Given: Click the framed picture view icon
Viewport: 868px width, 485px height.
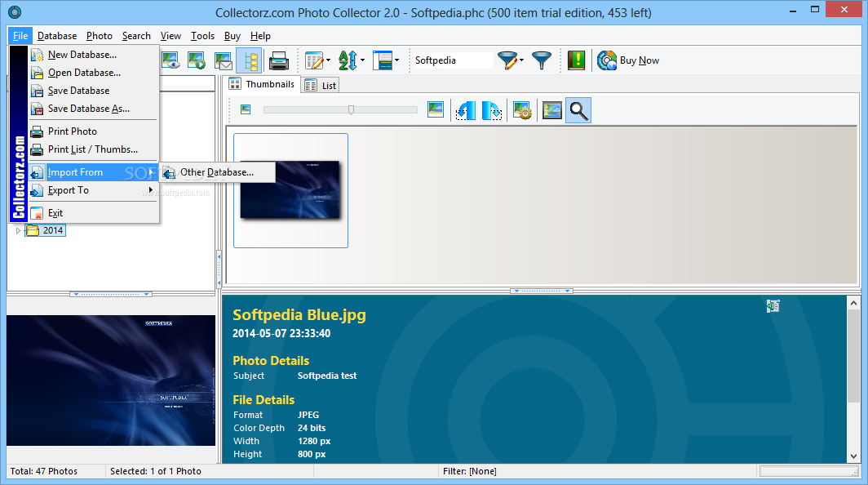Looking at the screenshot, I should tap(552, 110).
